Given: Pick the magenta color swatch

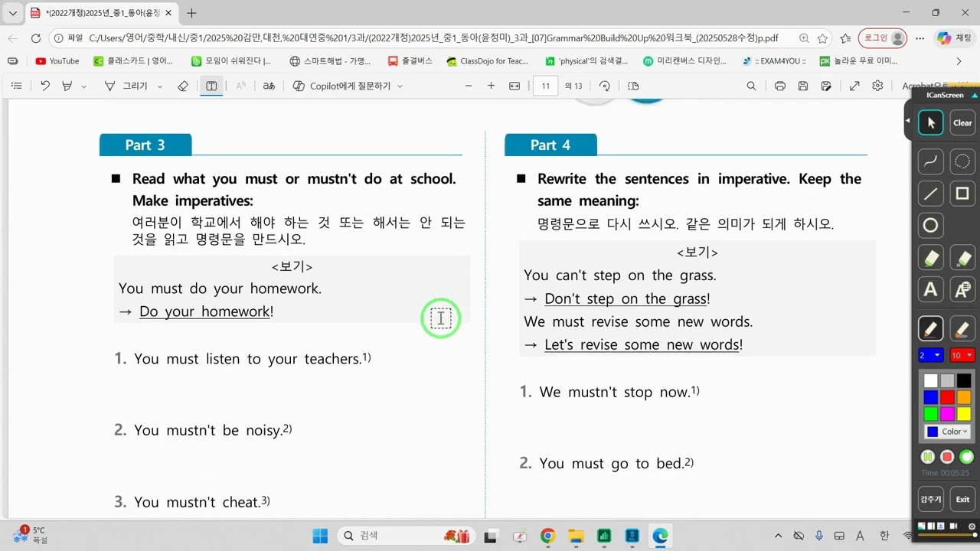Looking at the screenshot, I should tap(947, 414).
